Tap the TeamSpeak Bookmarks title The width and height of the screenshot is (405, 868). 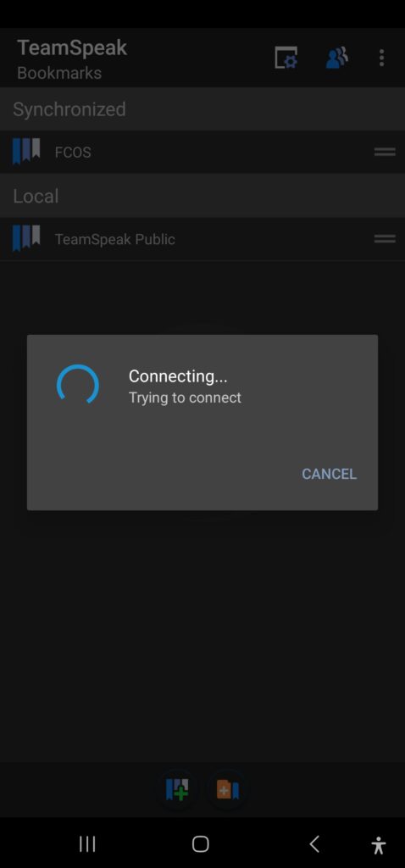click(x=72, y=58)
